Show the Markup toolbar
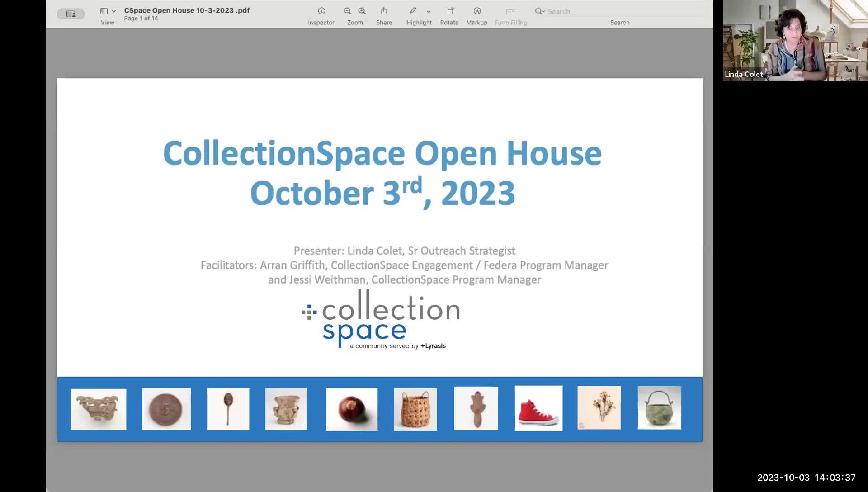 click(x=477, y=11)
